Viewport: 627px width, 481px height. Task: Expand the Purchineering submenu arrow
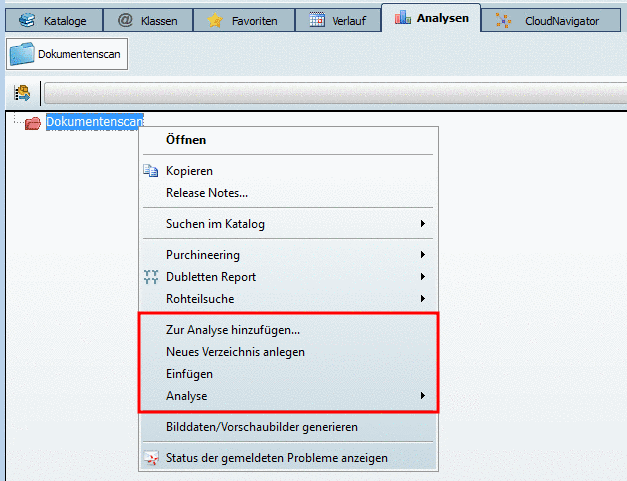coord(423,255)
